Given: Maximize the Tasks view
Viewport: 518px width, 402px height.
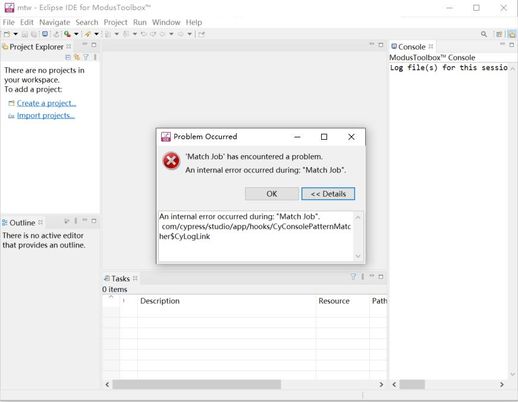Looking at the screenshot, I should tap(381, 276).
